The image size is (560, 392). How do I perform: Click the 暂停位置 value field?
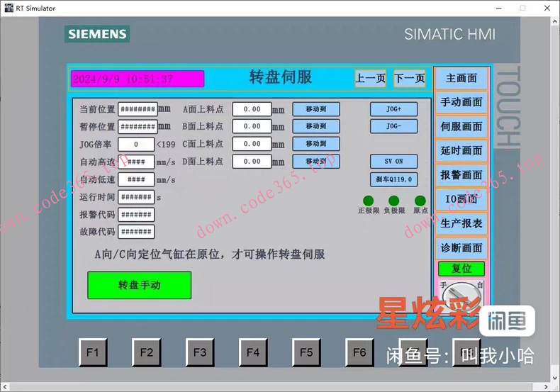(138, 127)
